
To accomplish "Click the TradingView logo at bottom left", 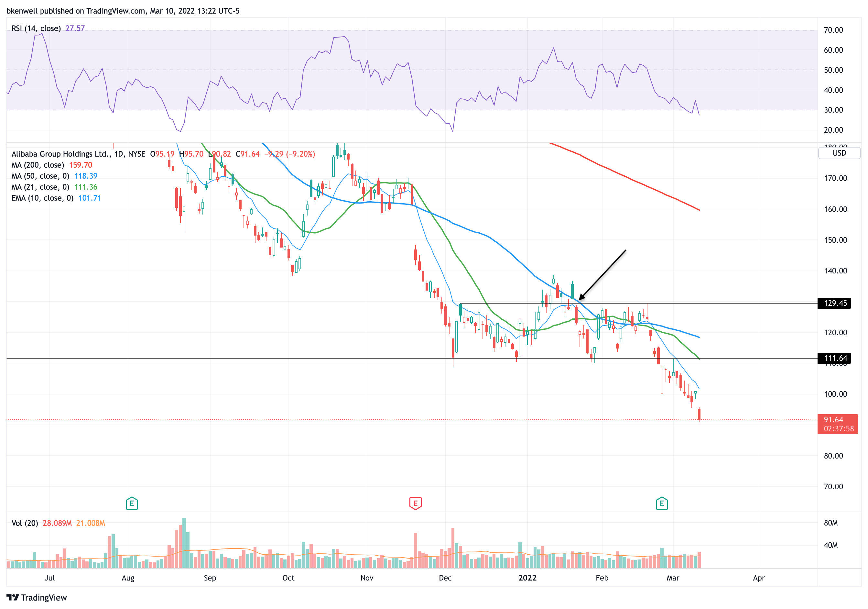I will (37, 598).
